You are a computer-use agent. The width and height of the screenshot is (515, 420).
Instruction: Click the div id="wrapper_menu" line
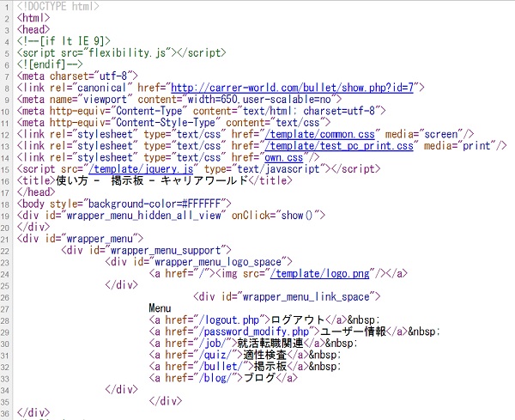coord(80,239)
